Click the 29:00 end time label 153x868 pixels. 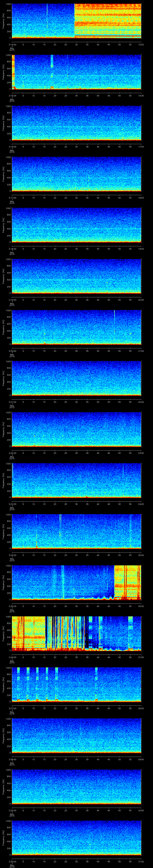pyautogui.click(x=141, y=760)
